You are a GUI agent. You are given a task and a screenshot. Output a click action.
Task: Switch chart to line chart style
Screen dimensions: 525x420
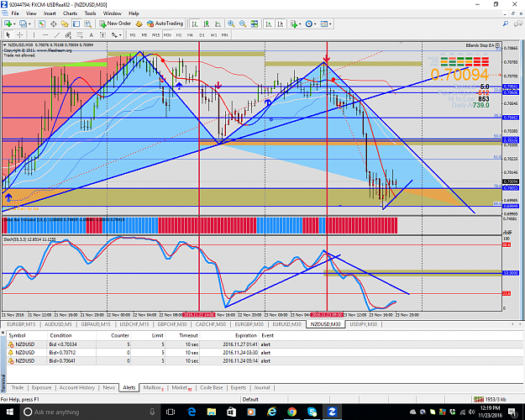[218, 24]
